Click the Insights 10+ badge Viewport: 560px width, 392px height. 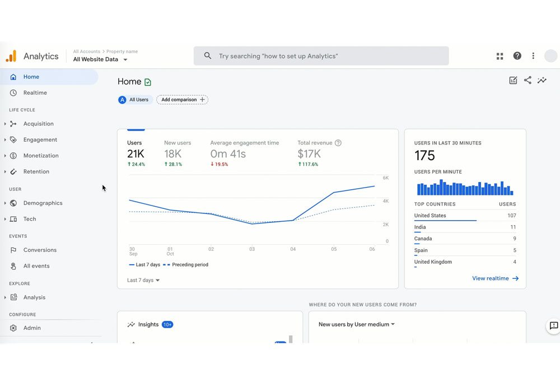[167, 325]
